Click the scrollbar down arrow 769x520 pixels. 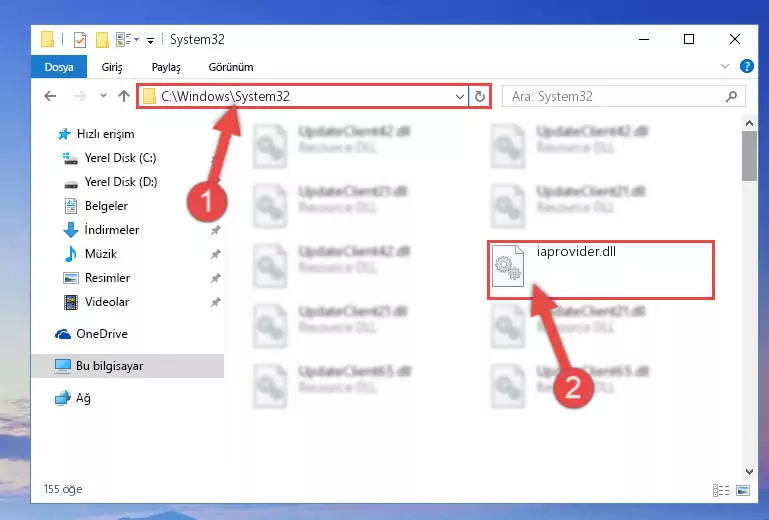click(x=749, y=472)
